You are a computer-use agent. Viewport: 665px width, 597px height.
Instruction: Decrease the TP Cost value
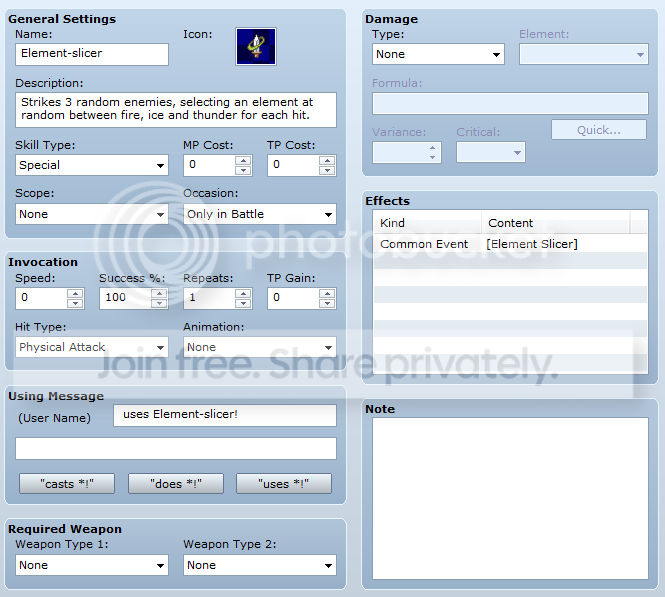(327, 170)
